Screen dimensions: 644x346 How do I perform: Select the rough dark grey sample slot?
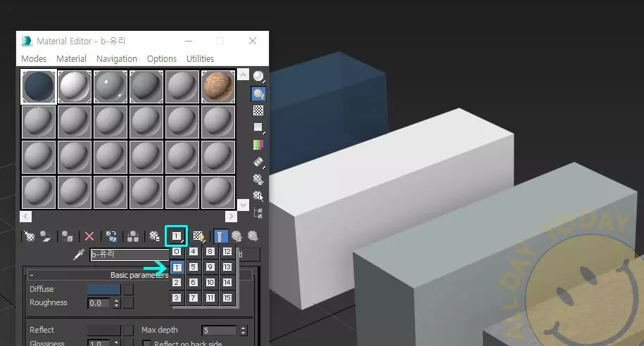point(146,86)
